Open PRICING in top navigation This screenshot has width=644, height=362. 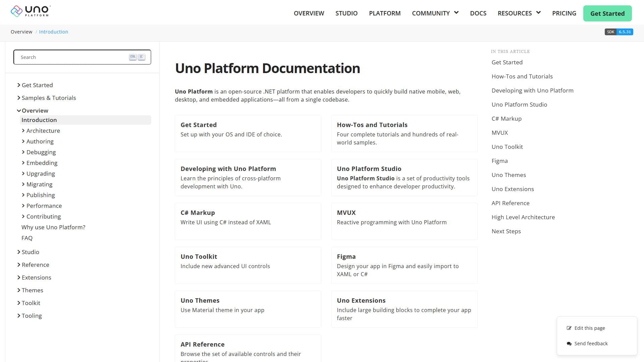(x=564, y=13)
